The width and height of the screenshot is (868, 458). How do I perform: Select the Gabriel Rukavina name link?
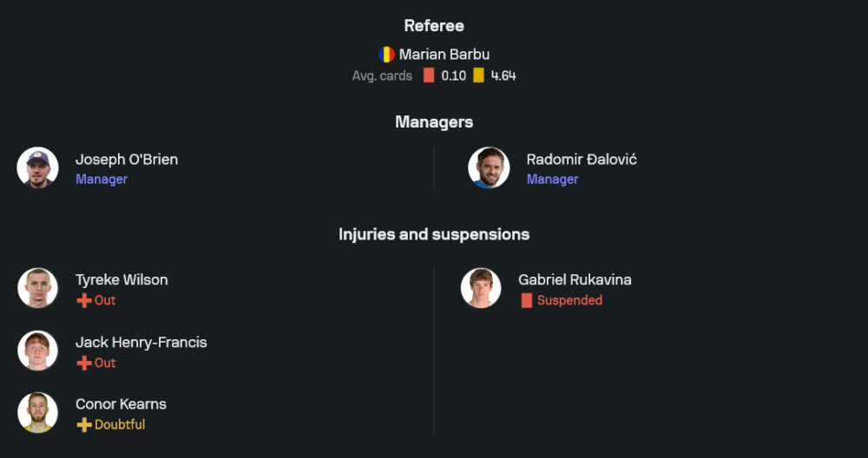click(575, 280)
